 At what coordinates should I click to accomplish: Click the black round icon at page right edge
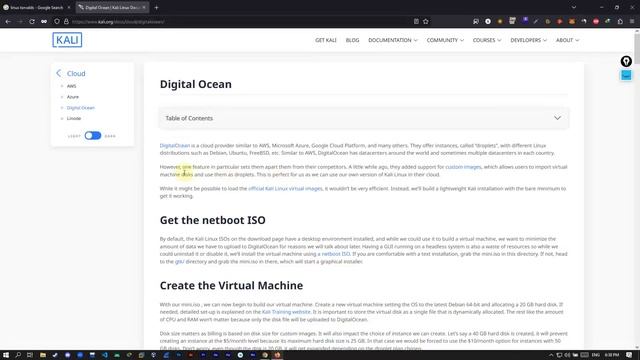[x=626, y=61]
